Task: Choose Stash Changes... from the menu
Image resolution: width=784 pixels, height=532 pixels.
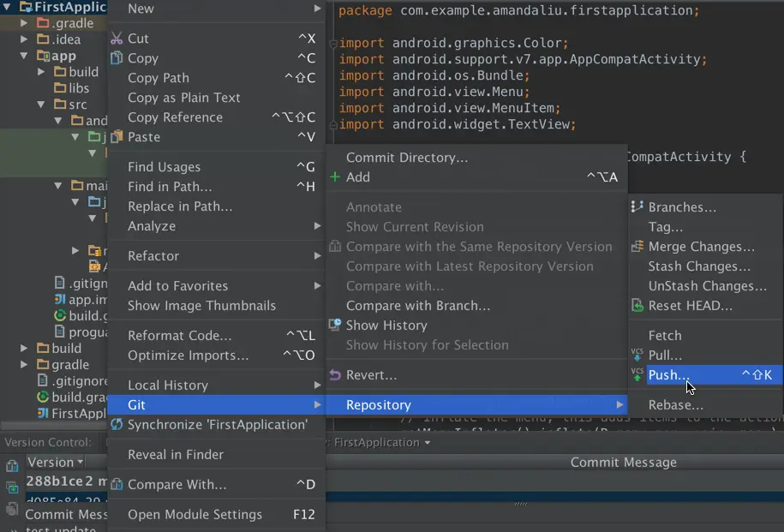Action: point(699,266)
